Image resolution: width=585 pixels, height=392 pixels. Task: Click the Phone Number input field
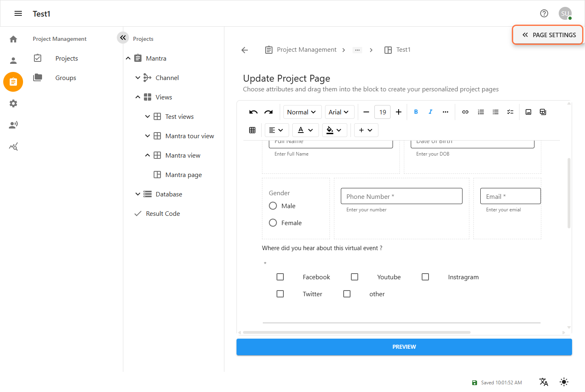coord(401,196)
